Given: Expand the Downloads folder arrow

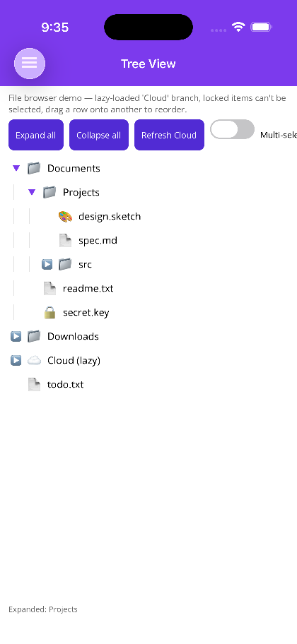Looking at the screenshot, I should (16, 336).
